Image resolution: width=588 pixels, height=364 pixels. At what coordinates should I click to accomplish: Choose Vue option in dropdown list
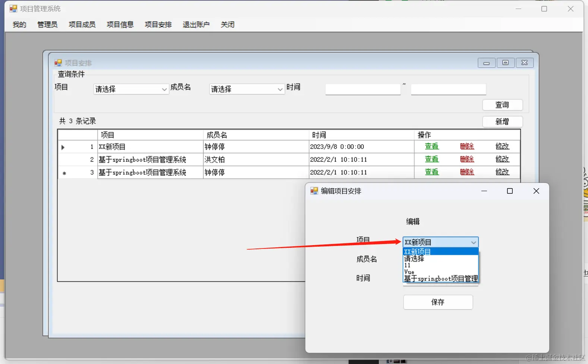pos(441,272)
